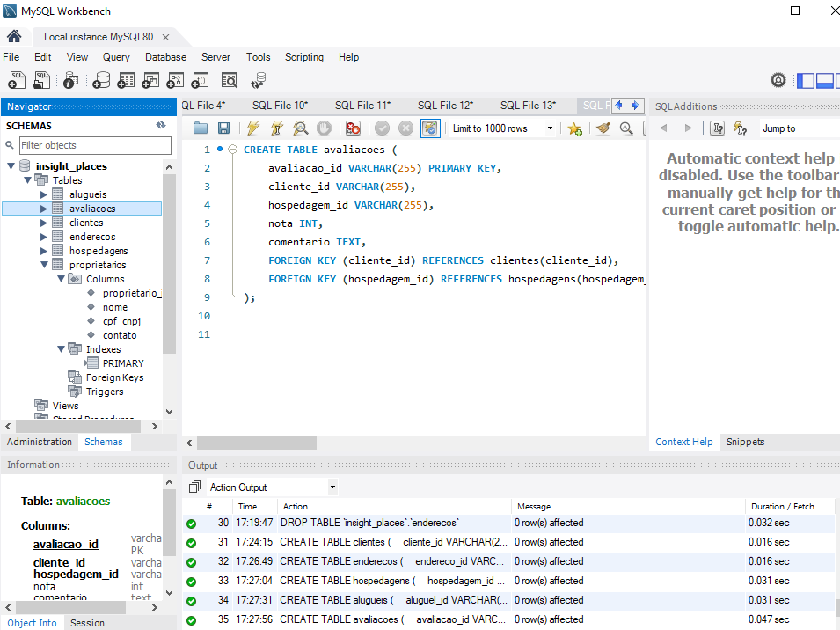The height and width of the screenshot is (630, 840).
Task: Open the Action Output dropdown
Action: point(332,487)
